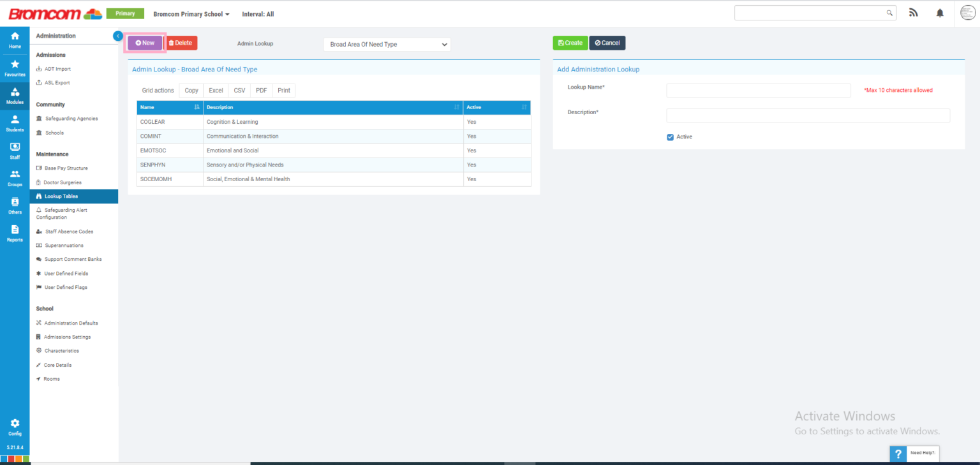980x465 pixels.
Task: Switch to the Excel export tab
Action: coord(216,90)
